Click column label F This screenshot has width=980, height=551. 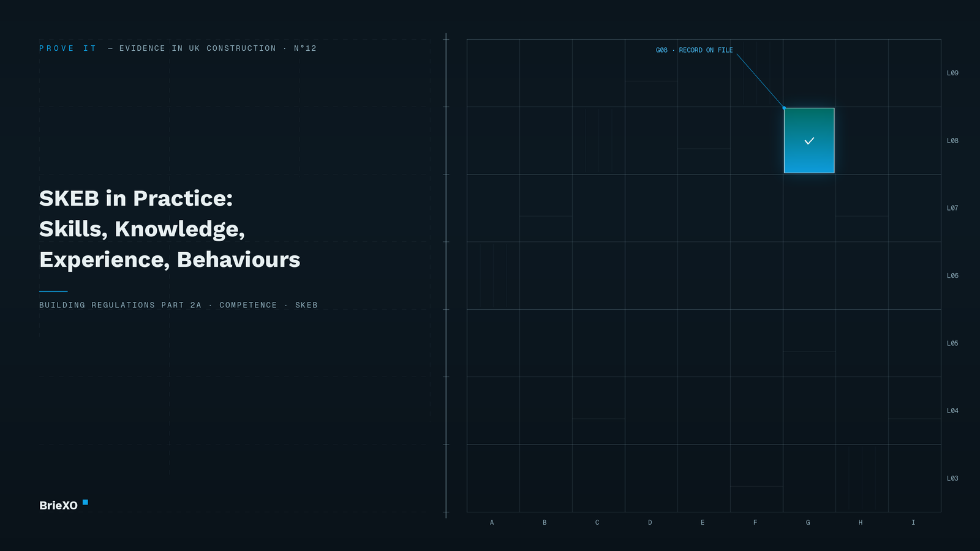coord(755,522)
